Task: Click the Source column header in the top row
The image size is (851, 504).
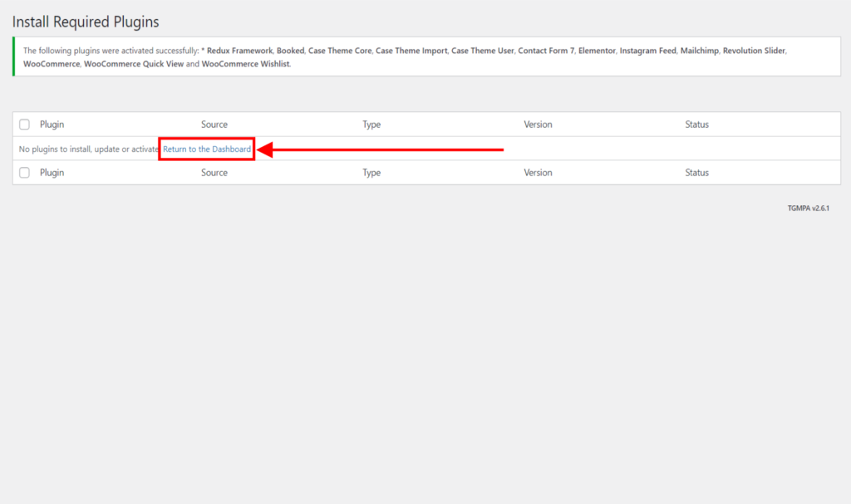Action: tap(214, 125)
